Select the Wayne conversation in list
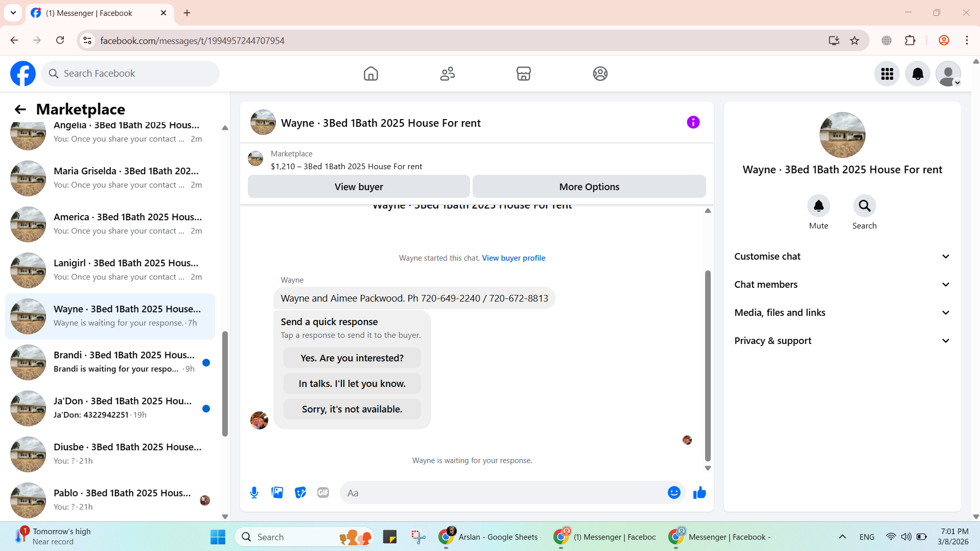This screenshot has width=980, height=551. [x=110, y=316]
